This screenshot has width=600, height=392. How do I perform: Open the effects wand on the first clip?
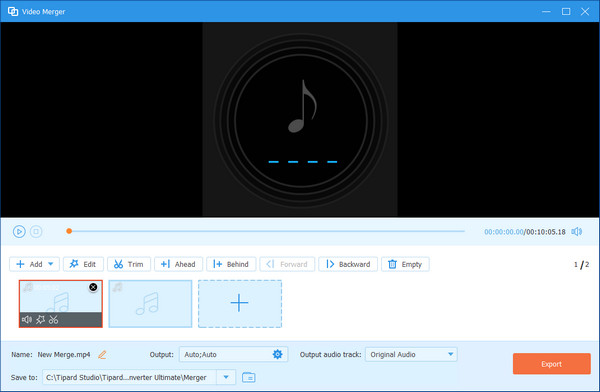click(x=40, y=319)
